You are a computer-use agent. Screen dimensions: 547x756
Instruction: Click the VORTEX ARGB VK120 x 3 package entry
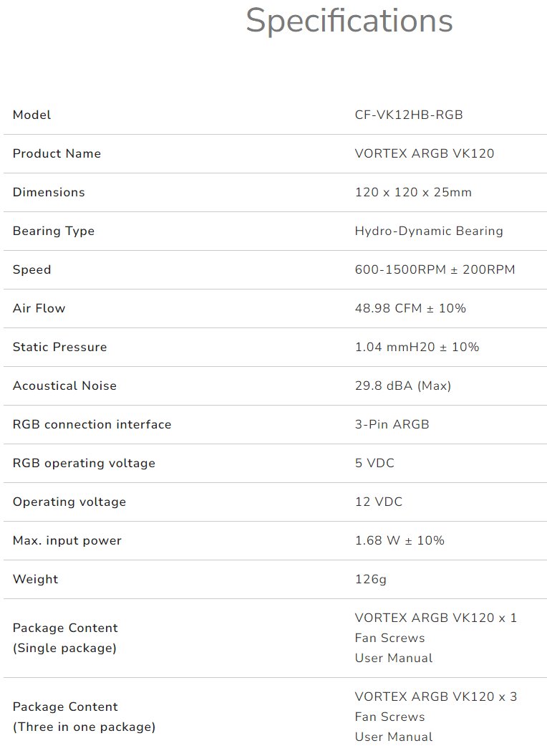tap(435, 697)
